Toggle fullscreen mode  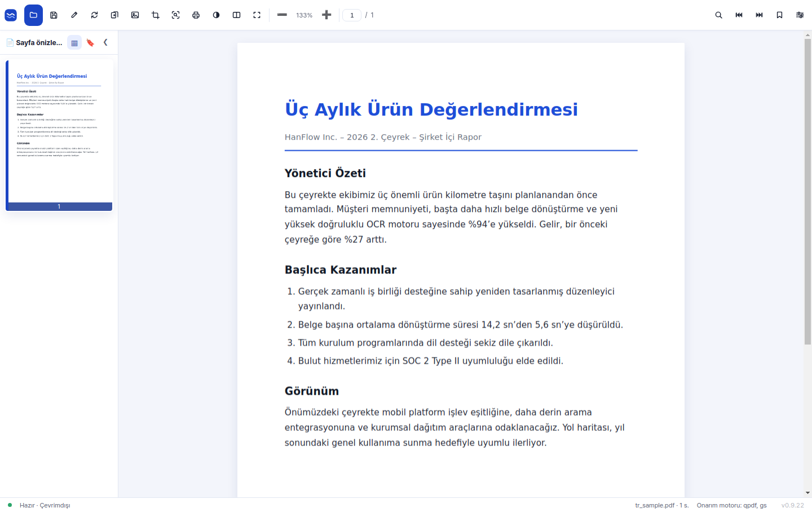pos(257,15)
